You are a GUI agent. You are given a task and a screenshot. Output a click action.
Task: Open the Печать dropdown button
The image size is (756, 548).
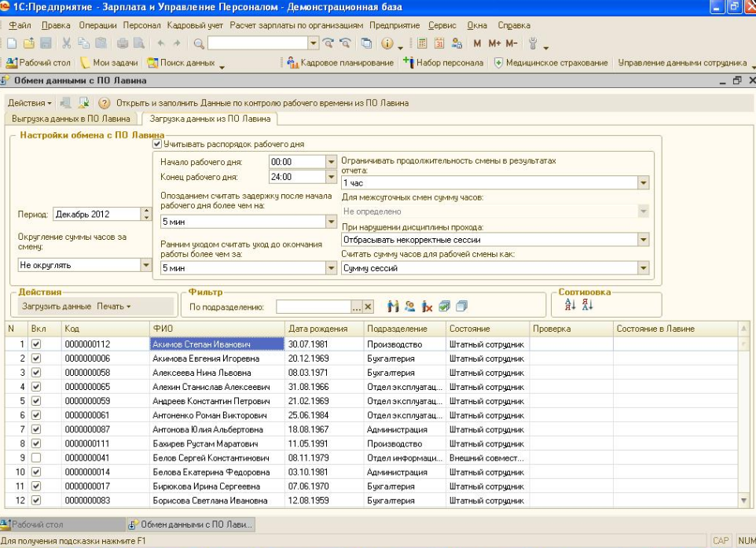(x=114, y=306)
